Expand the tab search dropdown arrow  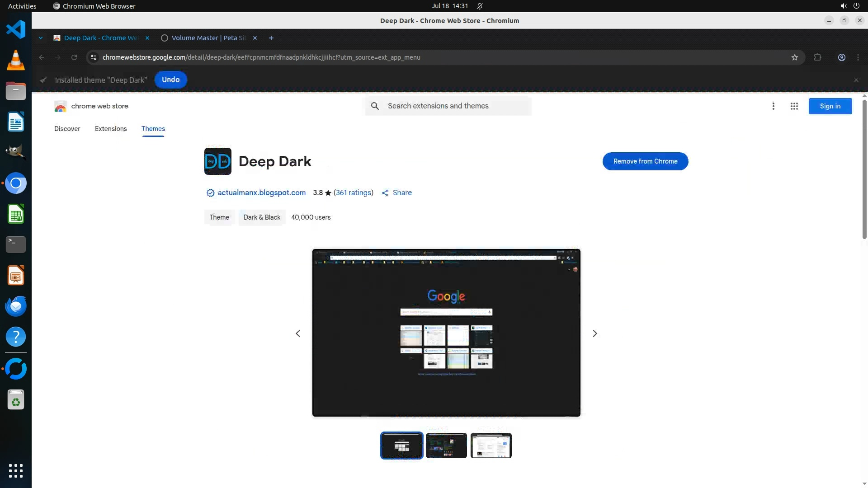[41, 38]
